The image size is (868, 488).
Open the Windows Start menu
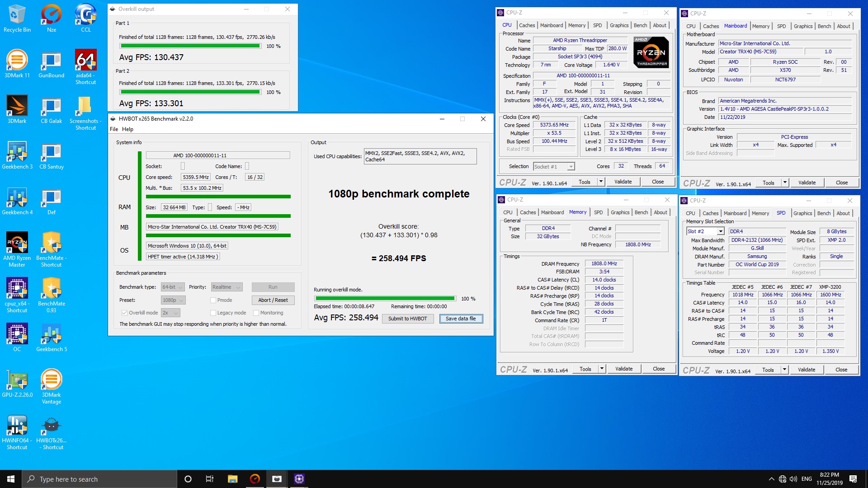point(11,479)
